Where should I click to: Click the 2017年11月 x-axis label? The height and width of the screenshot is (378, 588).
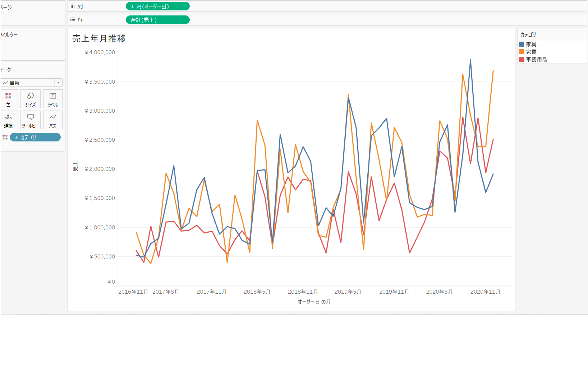212,292
